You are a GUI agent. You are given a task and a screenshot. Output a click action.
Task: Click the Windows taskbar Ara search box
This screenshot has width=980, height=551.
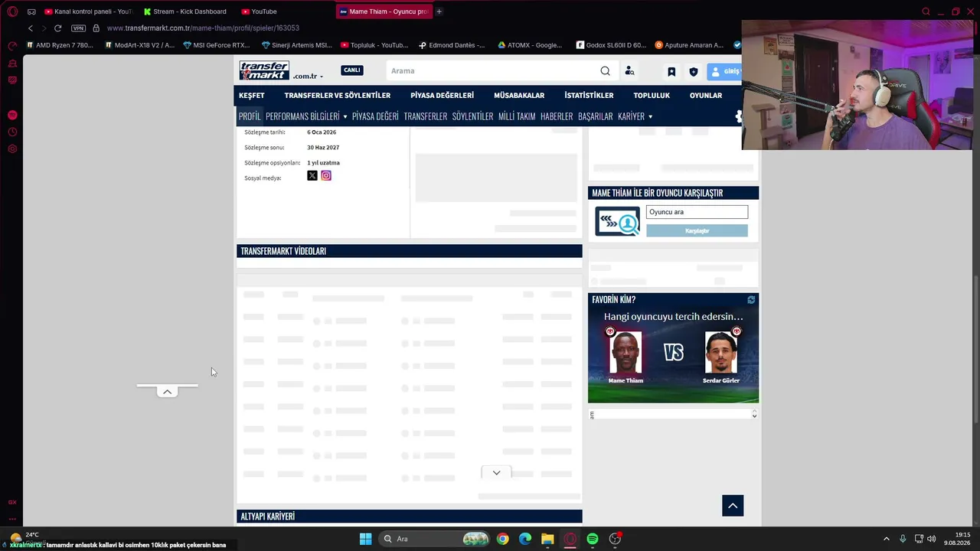coord(435,539)
